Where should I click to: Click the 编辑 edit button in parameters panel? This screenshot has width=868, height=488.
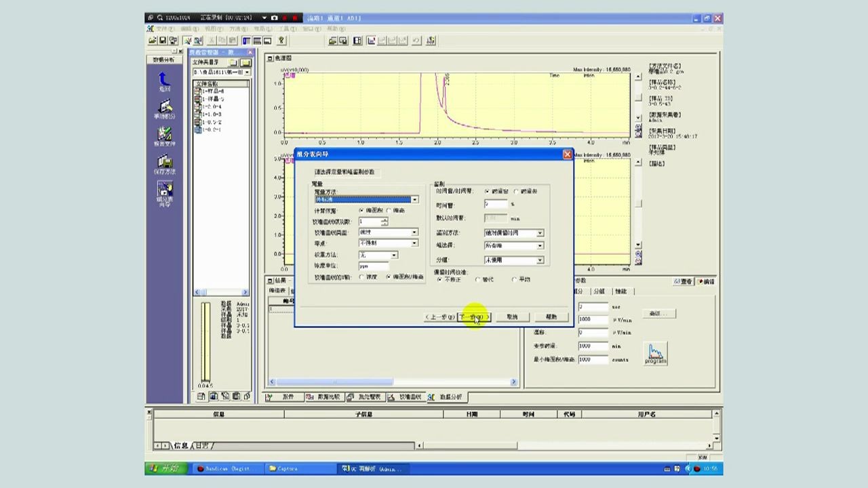705,281
